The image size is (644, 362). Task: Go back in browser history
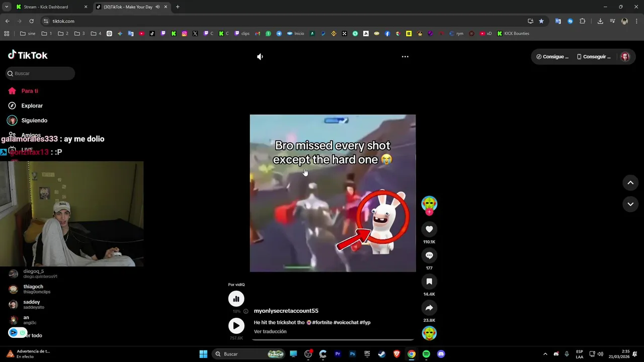pos(7,21)
